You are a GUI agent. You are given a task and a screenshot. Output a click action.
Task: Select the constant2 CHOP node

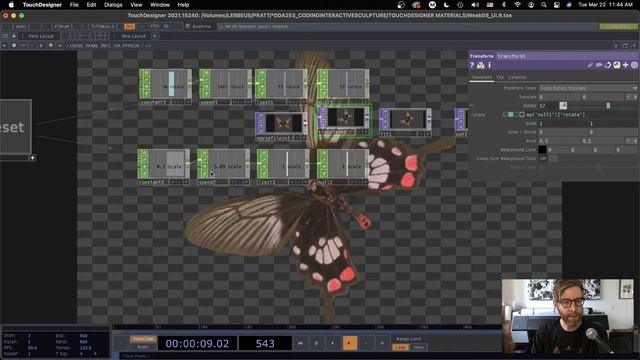point(164,167)
